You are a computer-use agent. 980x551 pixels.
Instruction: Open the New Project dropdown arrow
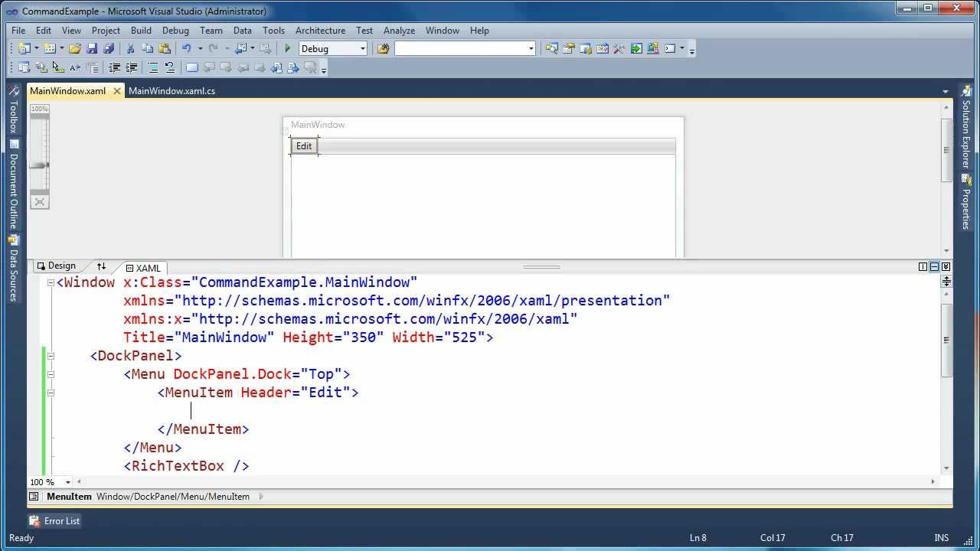[36, 48]
